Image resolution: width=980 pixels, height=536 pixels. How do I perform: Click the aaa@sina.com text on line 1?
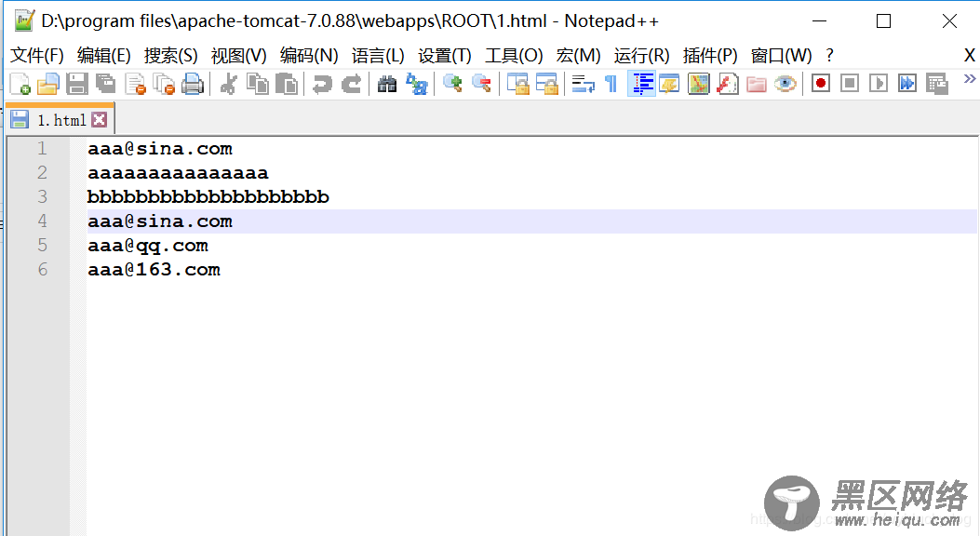160,149
